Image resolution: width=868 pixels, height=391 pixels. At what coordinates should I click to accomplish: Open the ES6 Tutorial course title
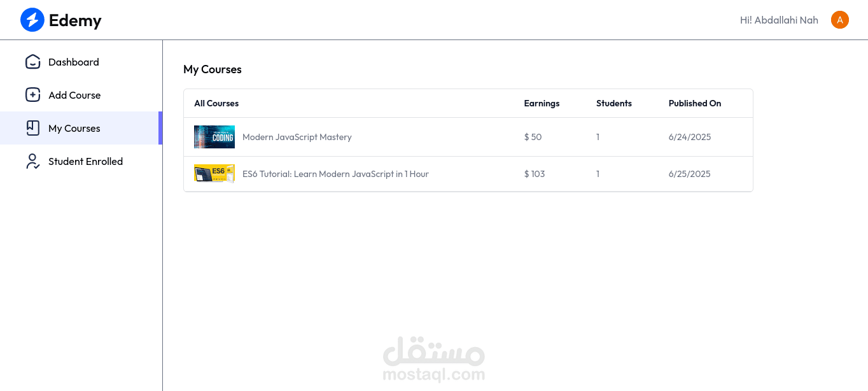(335, 174)
